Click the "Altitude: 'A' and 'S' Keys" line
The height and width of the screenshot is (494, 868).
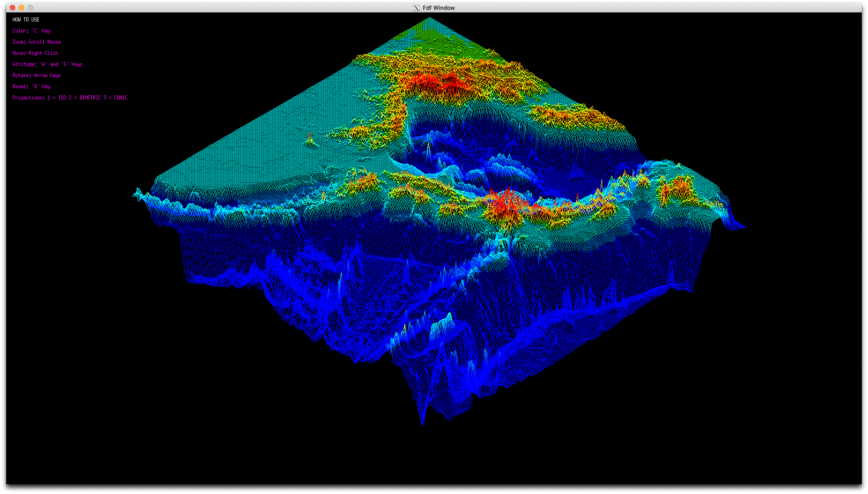[x=47, y=64]
